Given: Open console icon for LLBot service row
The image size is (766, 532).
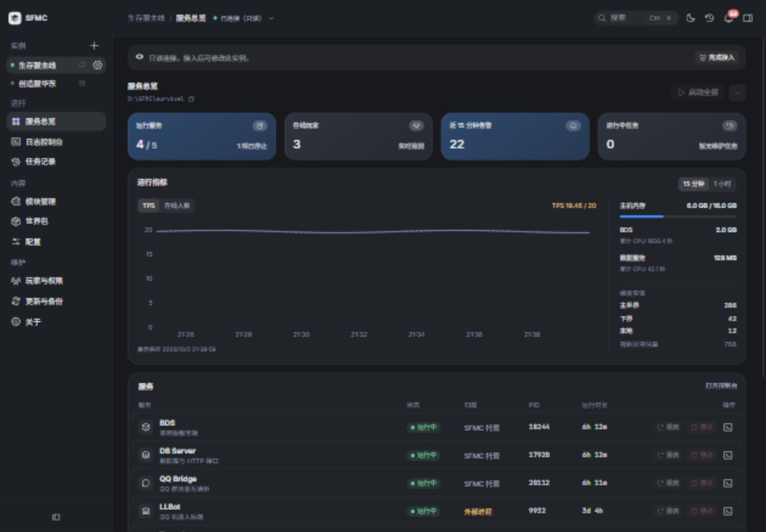Looking at the screenshot, I should (728, 511).
